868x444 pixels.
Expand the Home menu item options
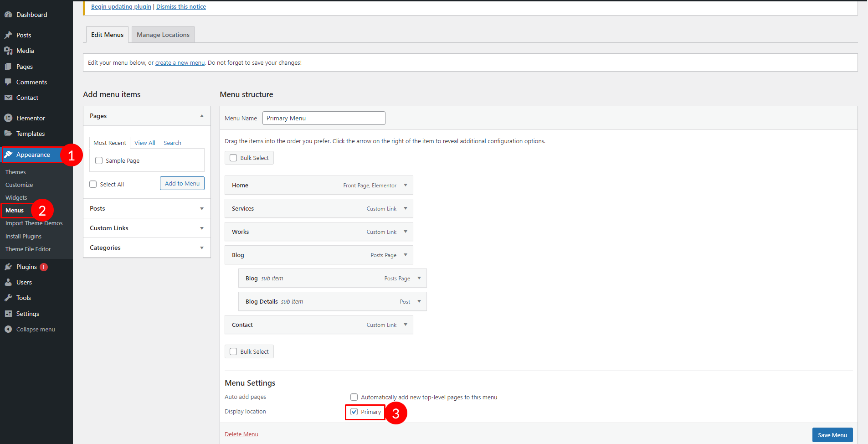click(x=405, y=185)
